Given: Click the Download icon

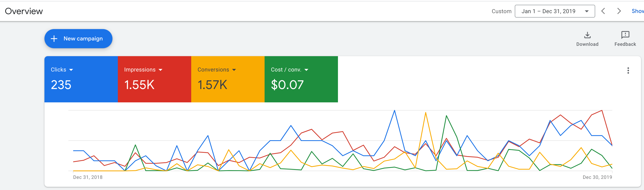Looking at the screenshot, I should tap(587, 35).
